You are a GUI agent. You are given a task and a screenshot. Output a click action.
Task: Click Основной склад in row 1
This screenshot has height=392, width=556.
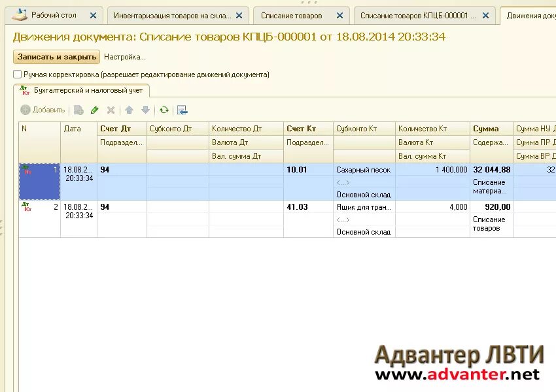tap(364, 195)
